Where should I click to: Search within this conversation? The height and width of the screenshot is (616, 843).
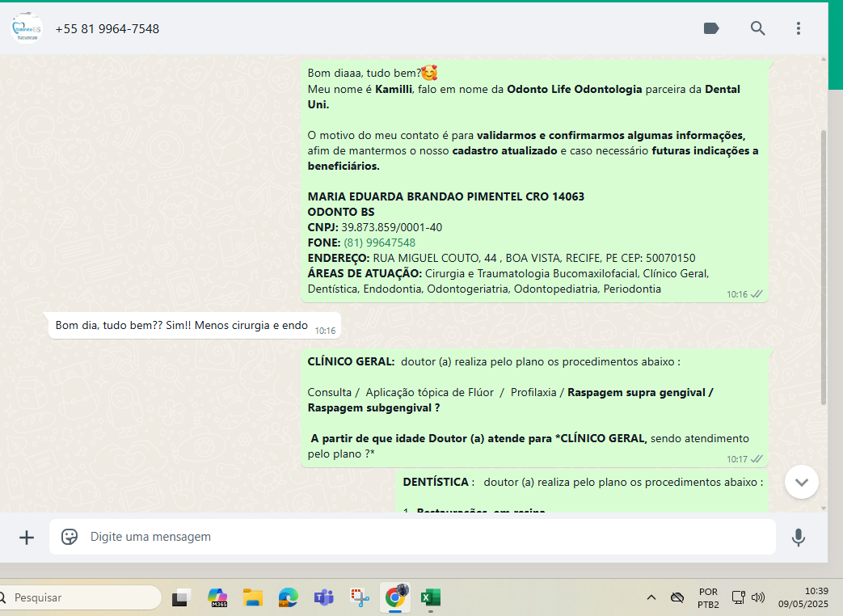tap(757, 28)
